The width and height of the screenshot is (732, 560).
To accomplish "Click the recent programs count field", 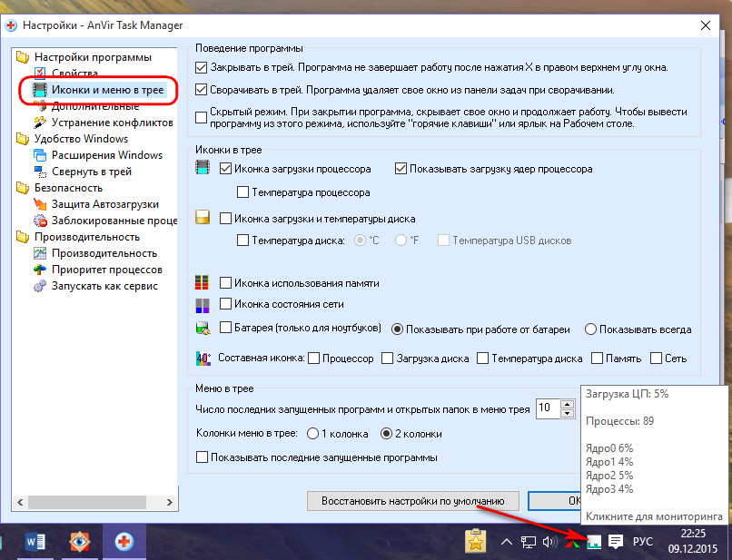I will [x=548, y=408].
